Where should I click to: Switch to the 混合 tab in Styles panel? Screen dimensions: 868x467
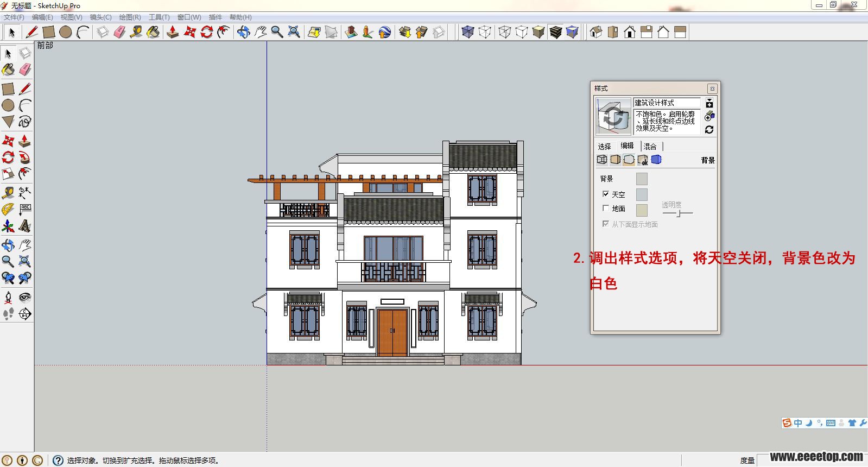tap(650, 146)
